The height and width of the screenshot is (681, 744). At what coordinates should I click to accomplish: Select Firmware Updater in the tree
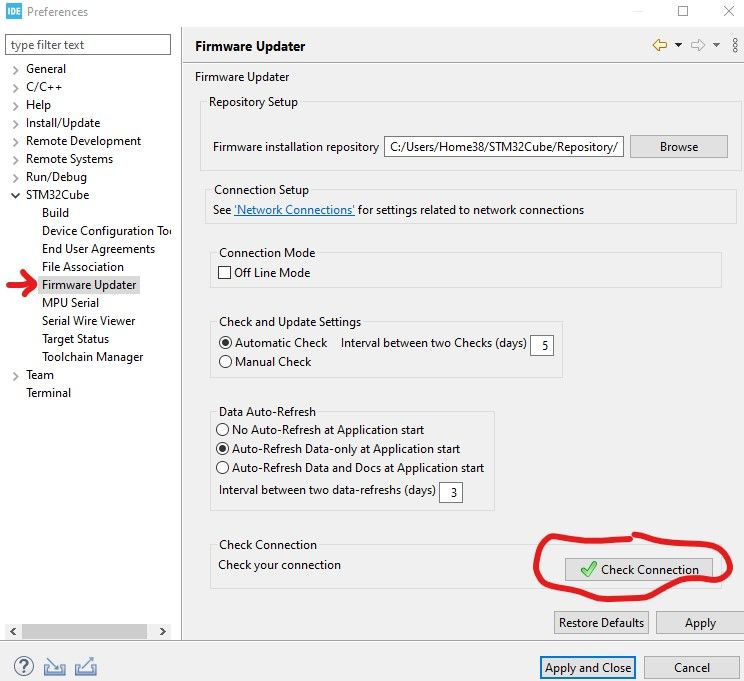pyautogui.click(x=89, y=285)
